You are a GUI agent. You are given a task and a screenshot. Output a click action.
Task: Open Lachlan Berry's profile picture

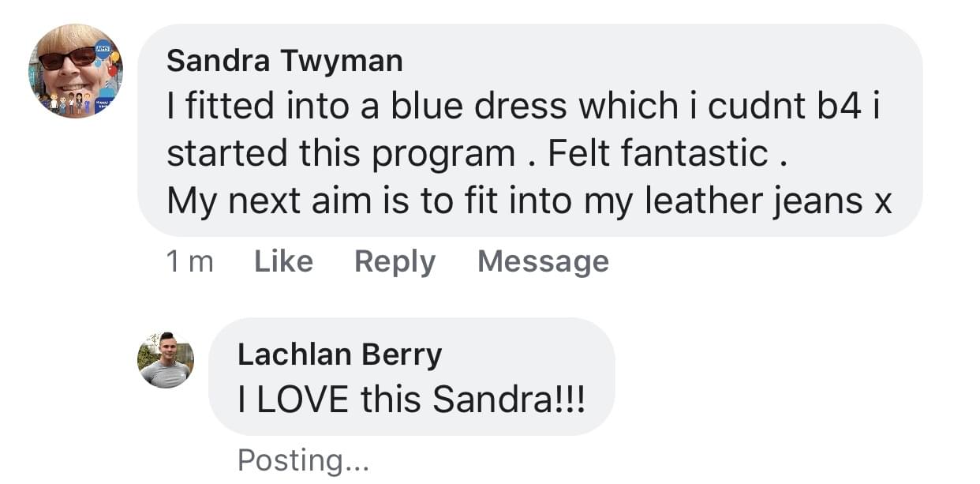click(166, 360)
